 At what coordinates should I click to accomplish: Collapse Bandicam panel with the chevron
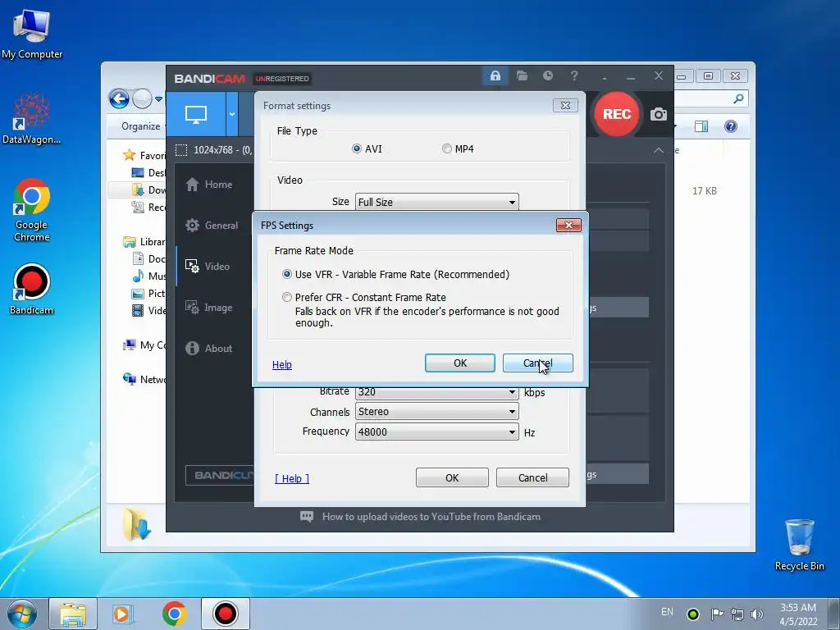659,151
